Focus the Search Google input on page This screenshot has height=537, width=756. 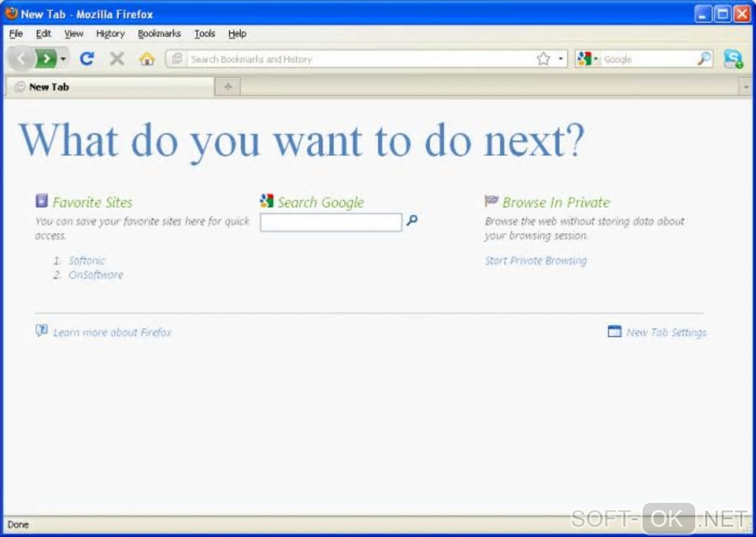[x=331, y=223]
